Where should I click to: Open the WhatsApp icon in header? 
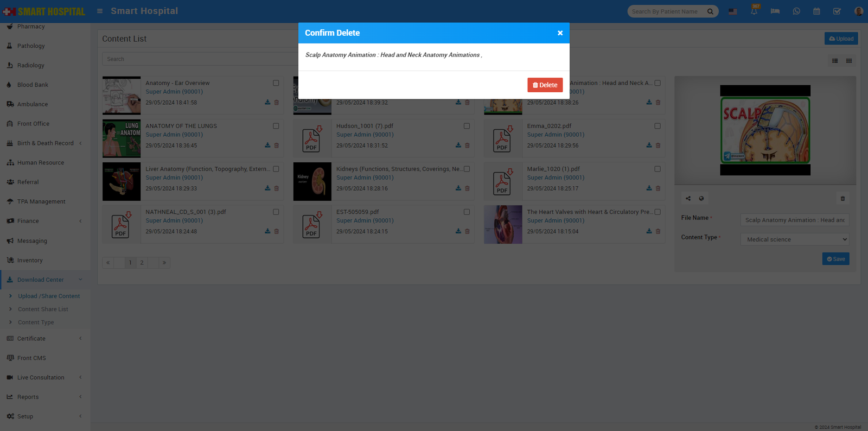(x=796, y=11)
